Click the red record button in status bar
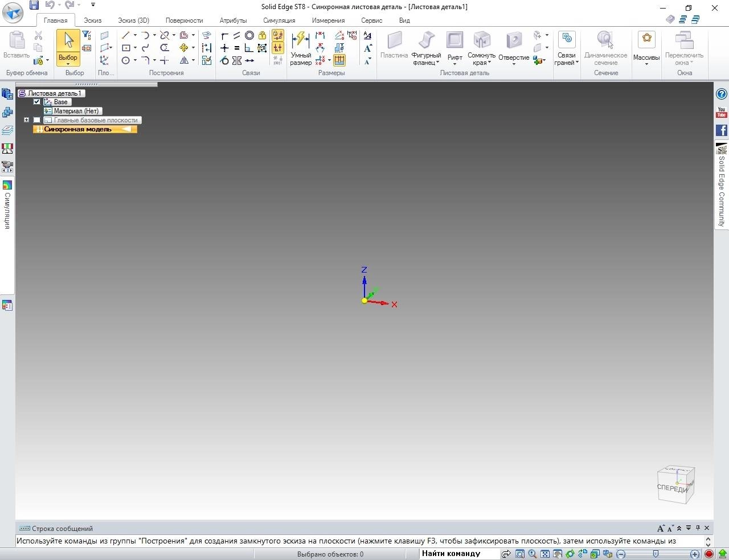729x560 pixels. [x=709, y=554]
